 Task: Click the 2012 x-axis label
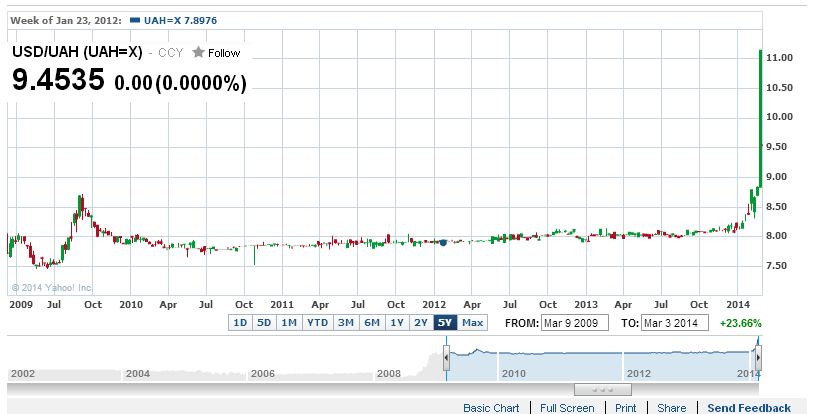[434, 305]
